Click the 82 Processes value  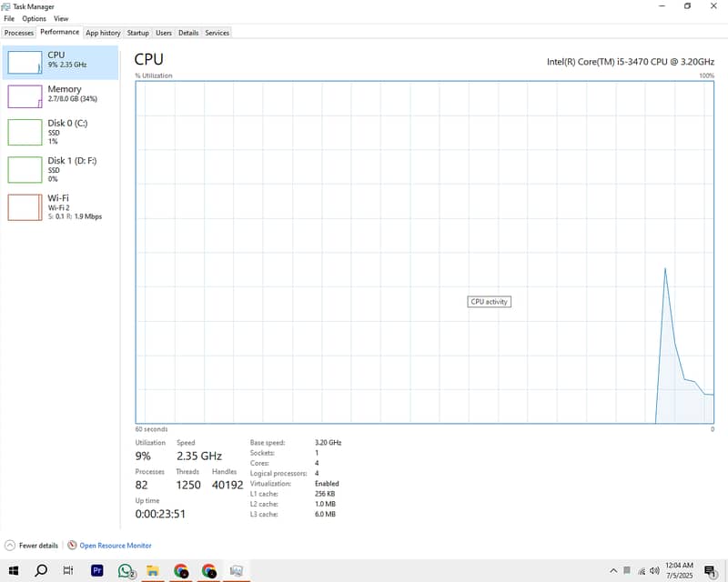tap(142, 485)
